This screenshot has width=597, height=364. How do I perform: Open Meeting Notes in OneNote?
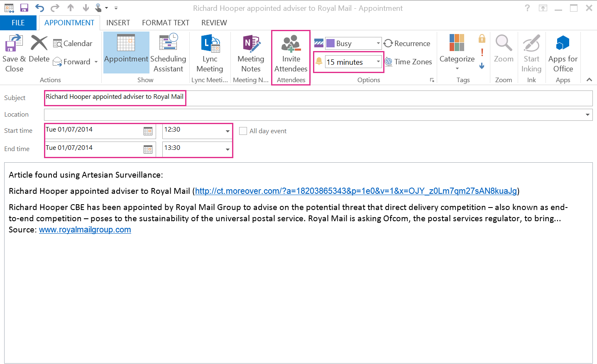coord(251,53)
